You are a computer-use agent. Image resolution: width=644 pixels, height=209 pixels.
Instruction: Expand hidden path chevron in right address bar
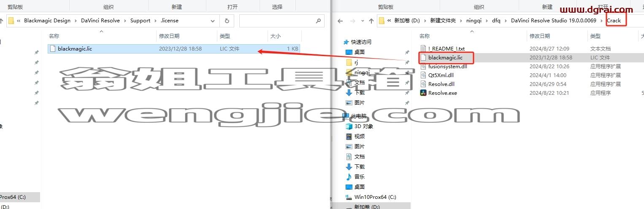click(390, 21)
